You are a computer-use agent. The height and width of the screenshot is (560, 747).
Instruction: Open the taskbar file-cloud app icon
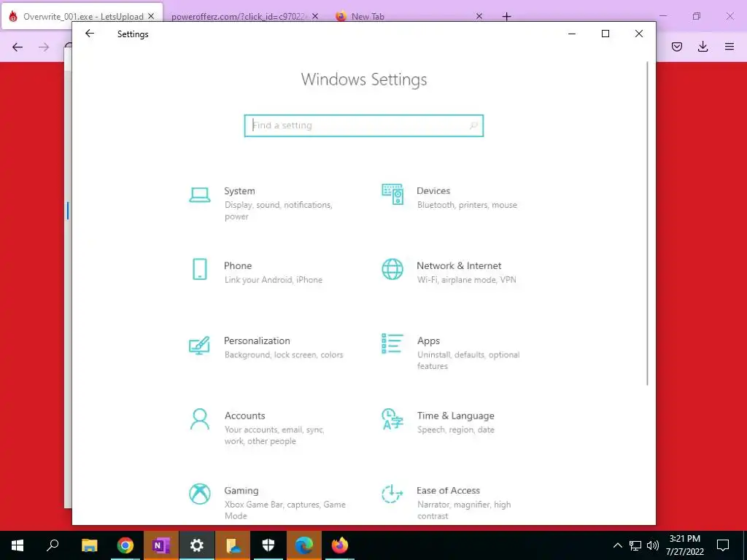tap(233, 545)
